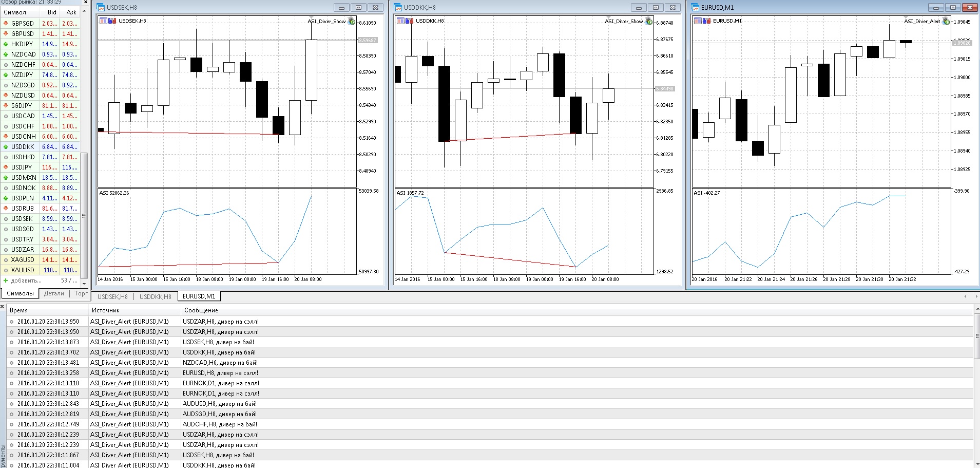
Task: Sort by the Символ column header
Action: pos(20,12)
